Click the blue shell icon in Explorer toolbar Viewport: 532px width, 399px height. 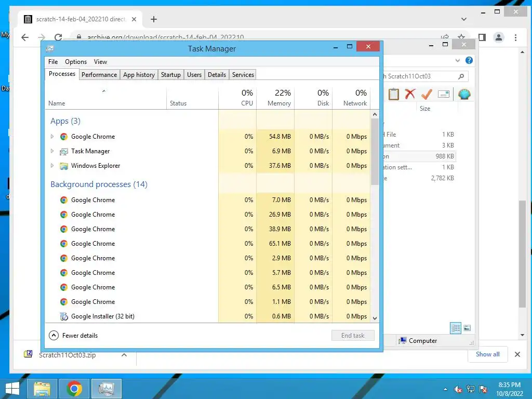(464, 94)
